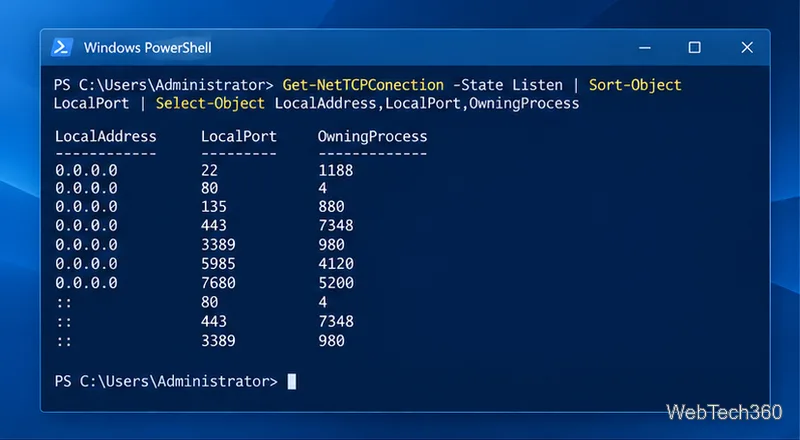Click the LocalAddress column header
This screenshot has width=800, height=440.
(x=106, y=136)
